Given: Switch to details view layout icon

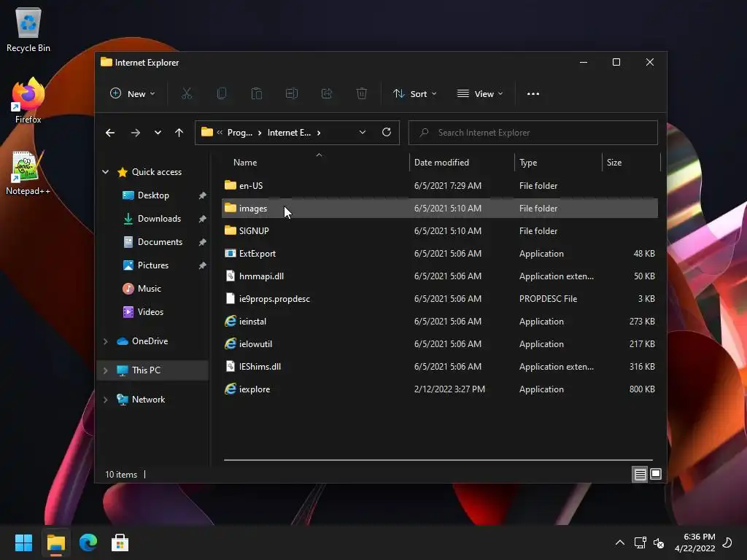Looking at the screenshot, I should [x=640, y=474].
